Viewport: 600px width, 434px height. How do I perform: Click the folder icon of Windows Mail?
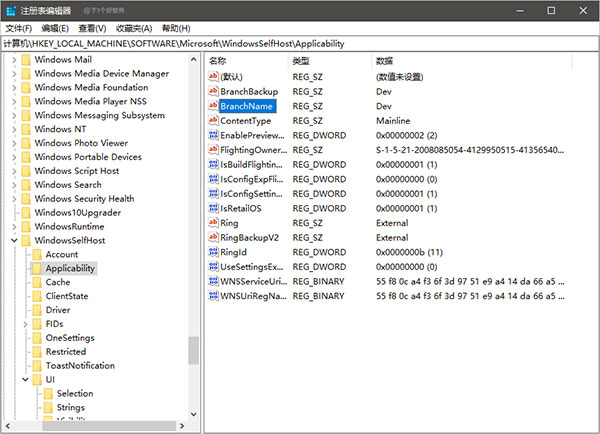[26, 60]
